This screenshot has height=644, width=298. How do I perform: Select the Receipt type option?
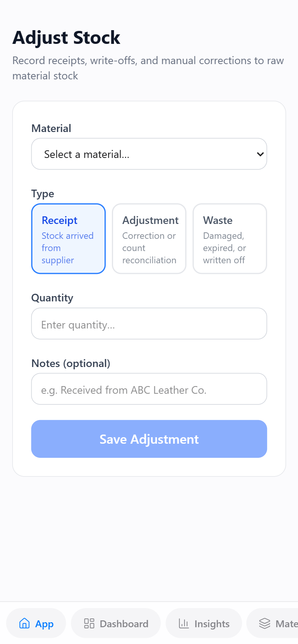(68, 238)
